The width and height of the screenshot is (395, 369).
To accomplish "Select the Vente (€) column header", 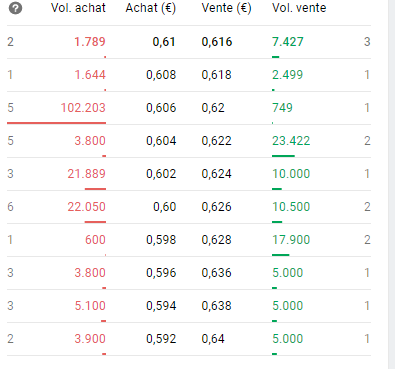I will tap(226, 8).
